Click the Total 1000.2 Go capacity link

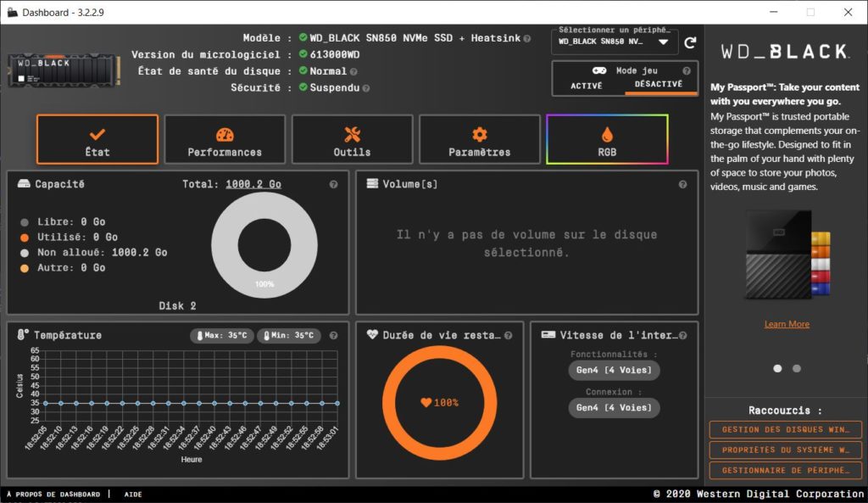pyautogui.click(x=253, y=184)
